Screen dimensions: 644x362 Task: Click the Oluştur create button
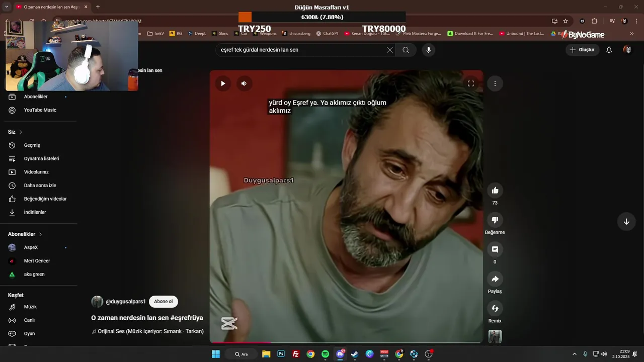(583, 50)
